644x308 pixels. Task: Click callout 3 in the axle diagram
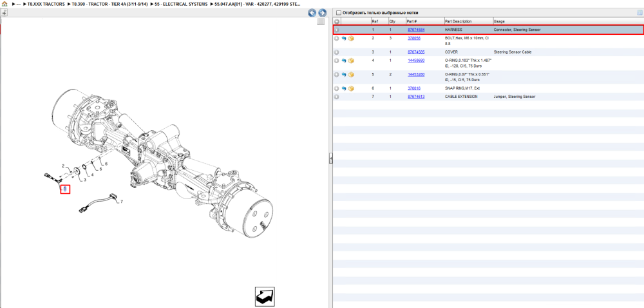click(x=84, y=180)
